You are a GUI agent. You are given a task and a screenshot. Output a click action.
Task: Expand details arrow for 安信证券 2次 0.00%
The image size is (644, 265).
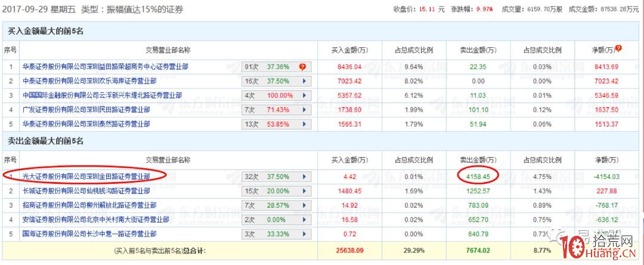point(305,220)
